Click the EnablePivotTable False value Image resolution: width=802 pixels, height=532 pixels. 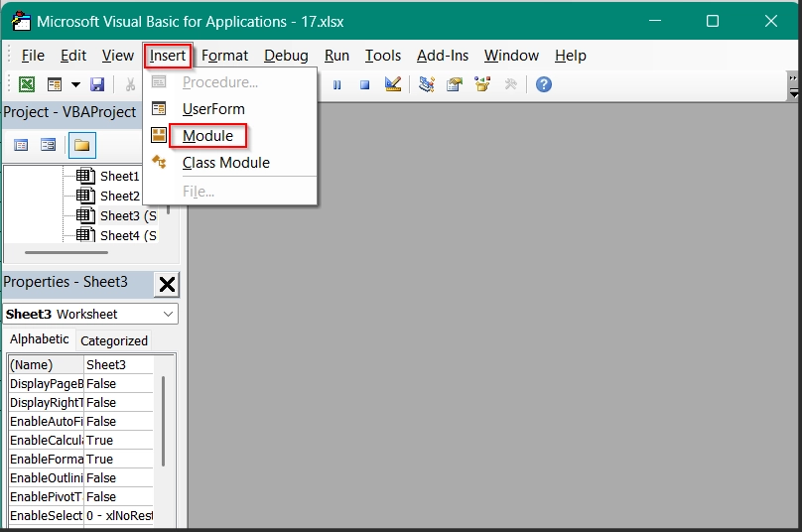click(119, 496)
